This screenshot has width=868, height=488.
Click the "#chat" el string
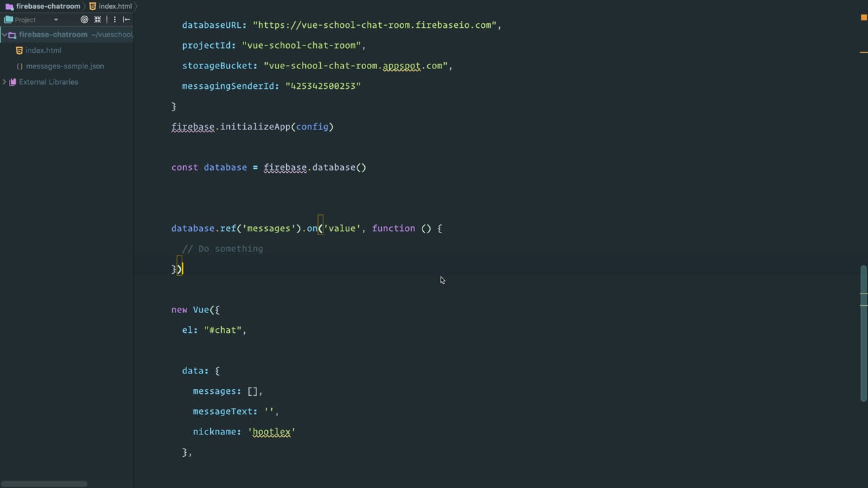pos(222,330)
